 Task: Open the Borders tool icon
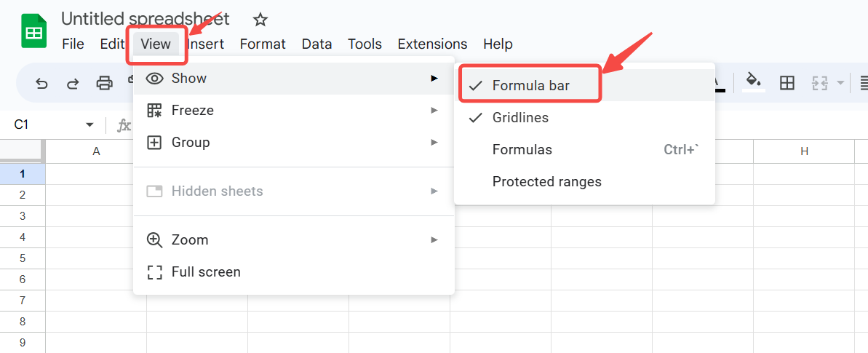pyautogui.click(x=787, y=83)
